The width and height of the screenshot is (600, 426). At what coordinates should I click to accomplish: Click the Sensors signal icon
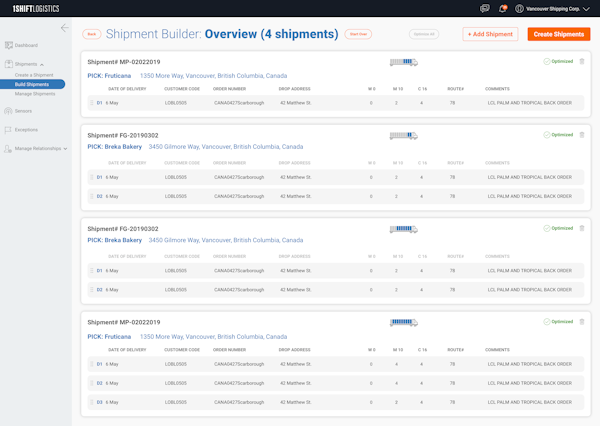click(x=8, y=111)
